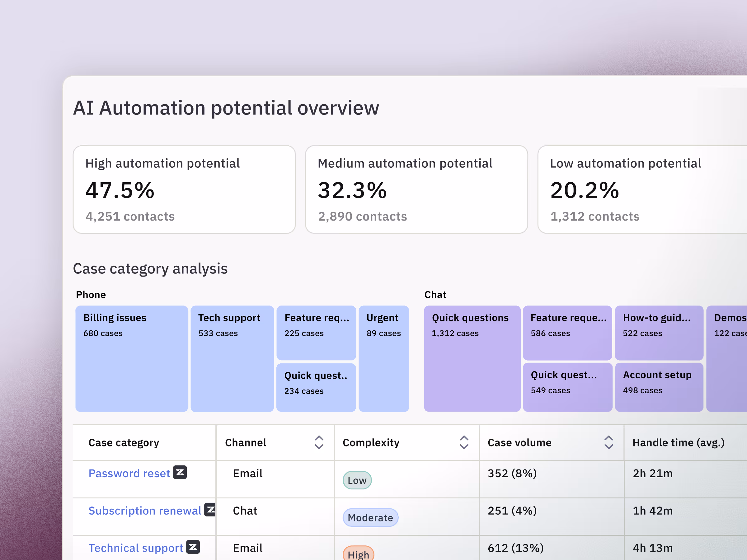The image size is (747, 560).
Task: Click Zendesk icon next to Password reset
Action: pos(180,472)
